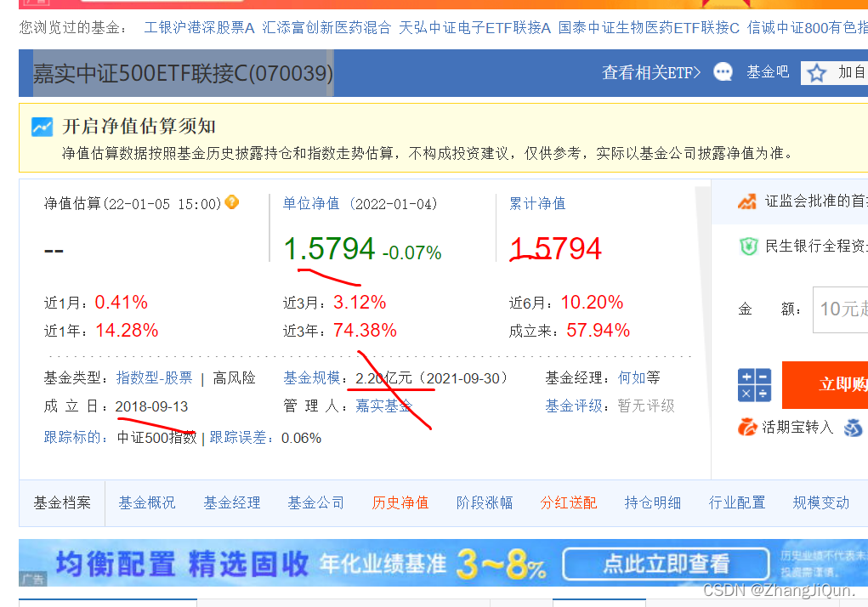The height and width of the screenshot is (607, 868).
Task: Click the blue swirl icon after 活期宝转入
Action: [853, 427]
